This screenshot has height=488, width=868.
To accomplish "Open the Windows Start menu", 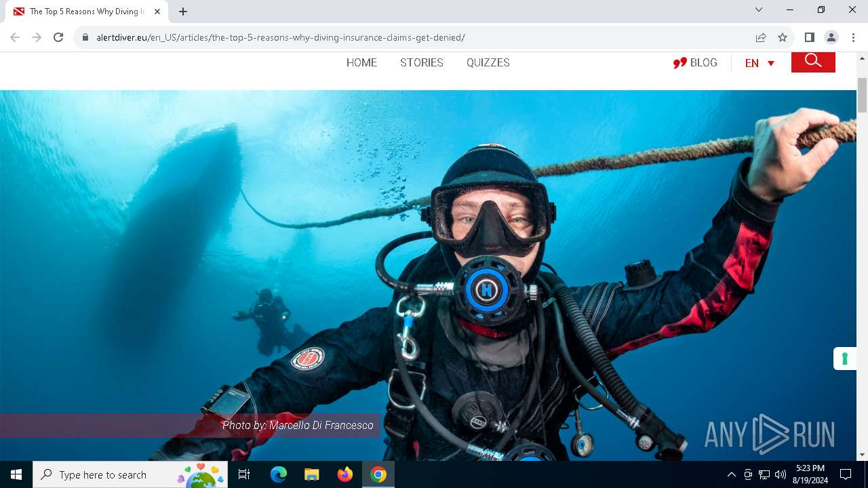I will click(16, 474).
